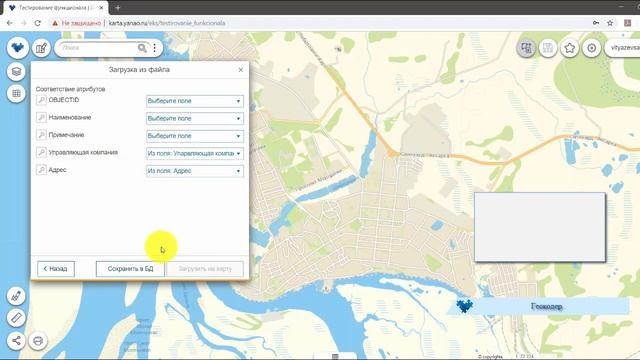Click the Адрес attribute label
The height and width of the screenshot is (360, 640).
[57, 170]
